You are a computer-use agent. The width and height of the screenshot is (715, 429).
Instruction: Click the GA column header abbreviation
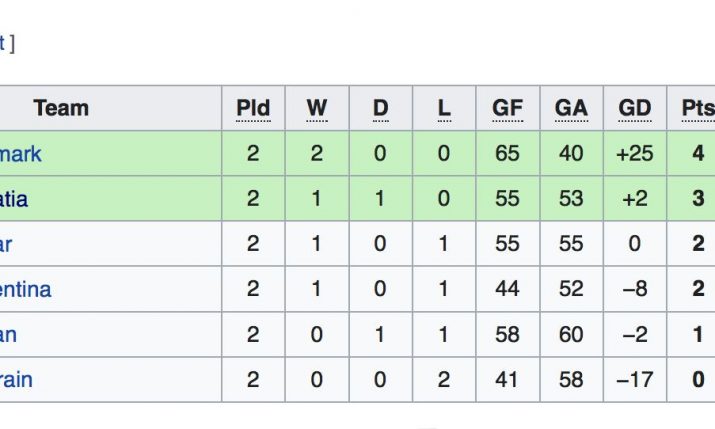point(571,108)
